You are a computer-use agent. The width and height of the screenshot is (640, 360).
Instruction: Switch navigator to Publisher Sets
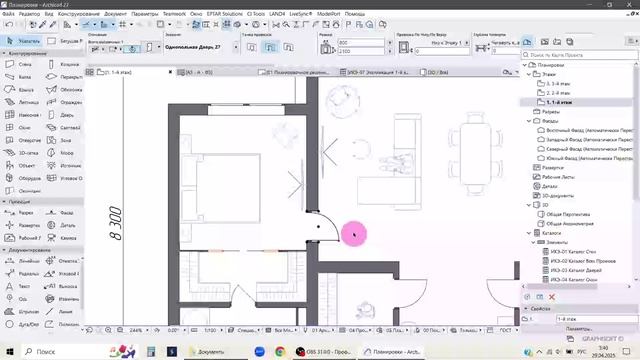point(570,42)
